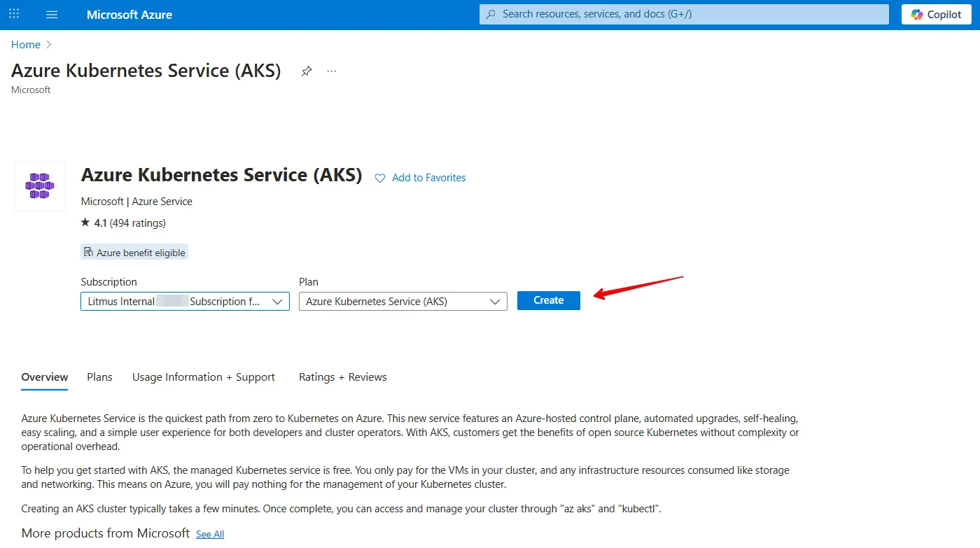Pin Azure Kubernetes Service page
Image resolution: width=980 pixels, height=548 pixels.
(306, 71)
